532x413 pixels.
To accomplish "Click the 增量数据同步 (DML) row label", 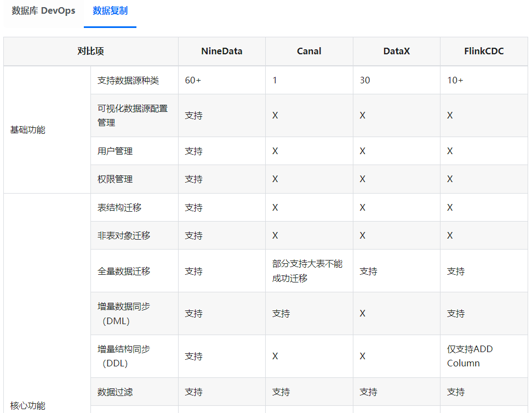I will [x=124, y=314].
